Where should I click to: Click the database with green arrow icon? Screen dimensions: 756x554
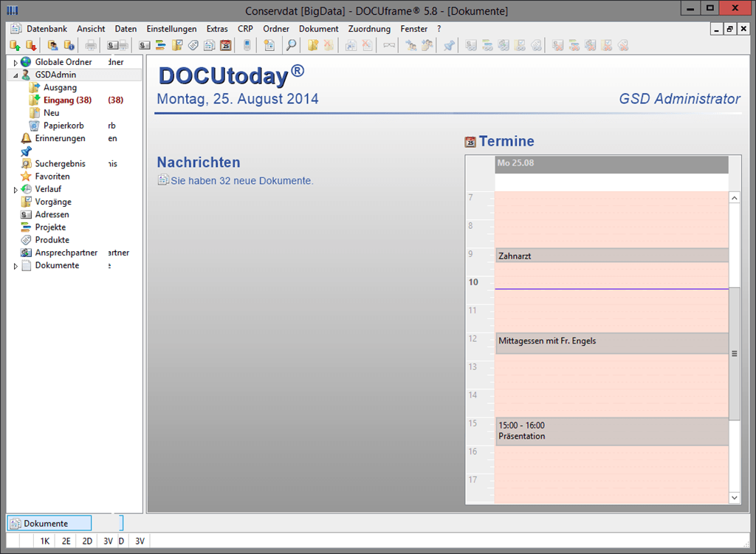click(x=15, y=46)
